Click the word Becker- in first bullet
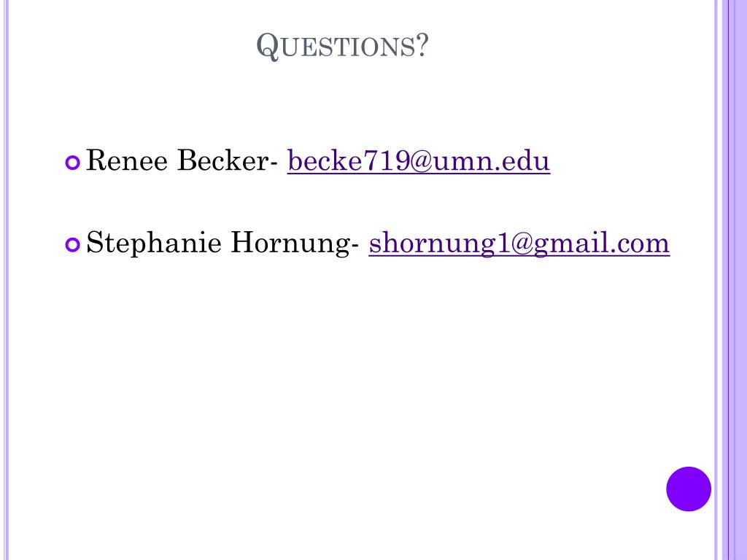This screenshot has width=747, height=560. [228, 160]
